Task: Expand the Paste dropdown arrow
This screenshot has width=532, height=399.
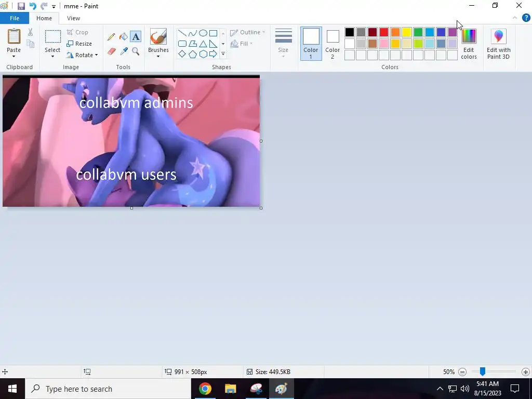Action: [x=14, y=57]
